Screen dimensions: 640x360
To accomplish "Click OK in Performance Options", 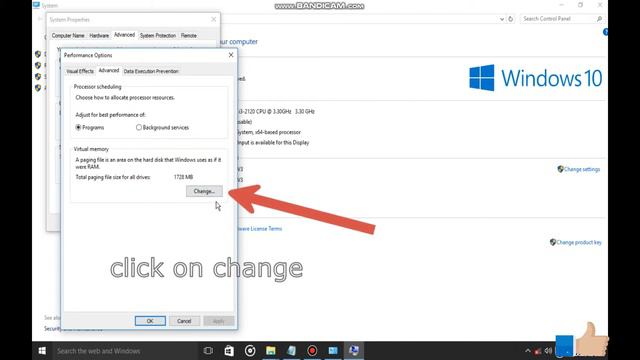I will (x=150, y=321).
